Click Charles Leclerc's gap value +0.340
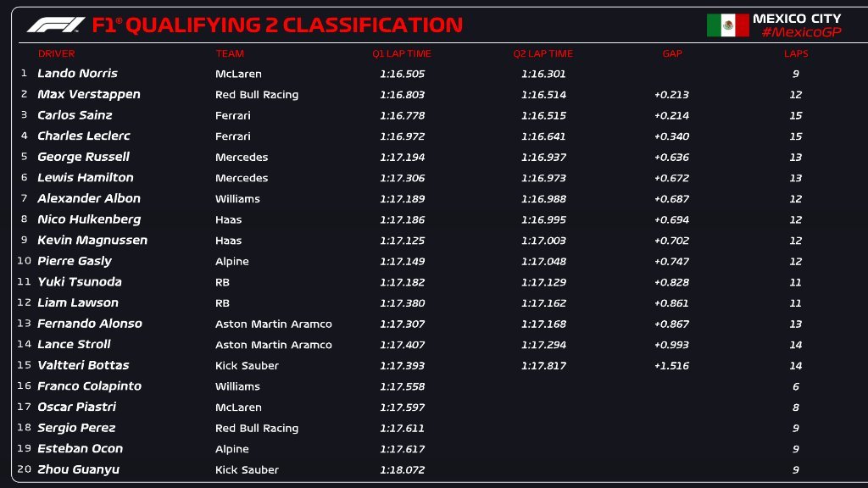The width and height of the screenshot is (868, 488). coord(671,136)
